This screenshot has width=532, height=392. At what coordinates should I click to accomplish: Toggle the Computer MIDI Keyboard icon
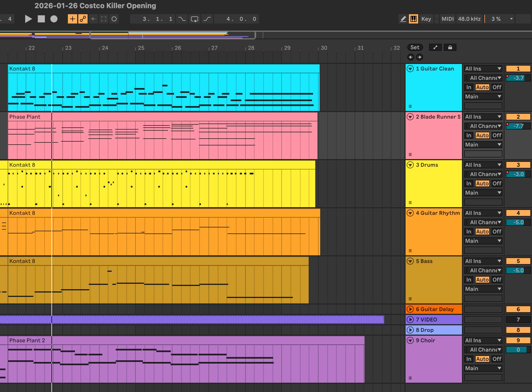pos(413,19)
